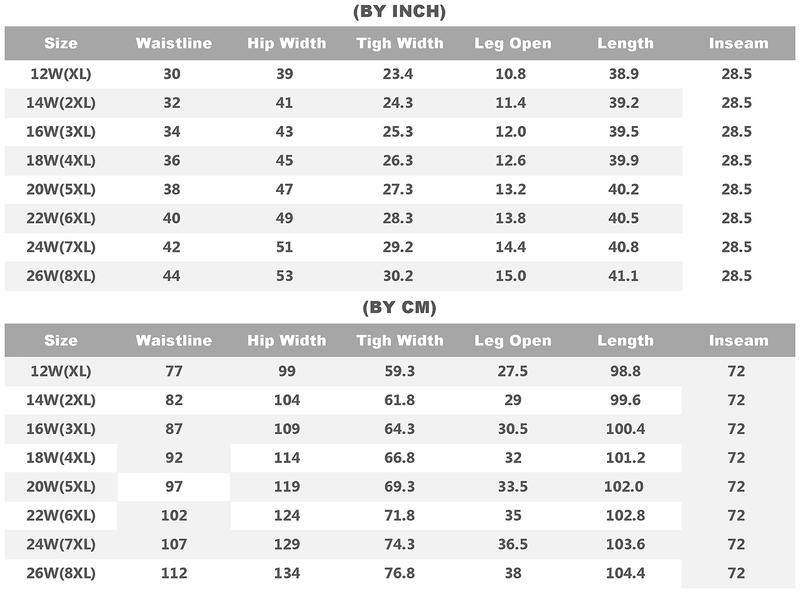The height and width of the screenshot is (593, 800).
Task: Click the "(BY INCH)" table title
Action: click(399, 12)
